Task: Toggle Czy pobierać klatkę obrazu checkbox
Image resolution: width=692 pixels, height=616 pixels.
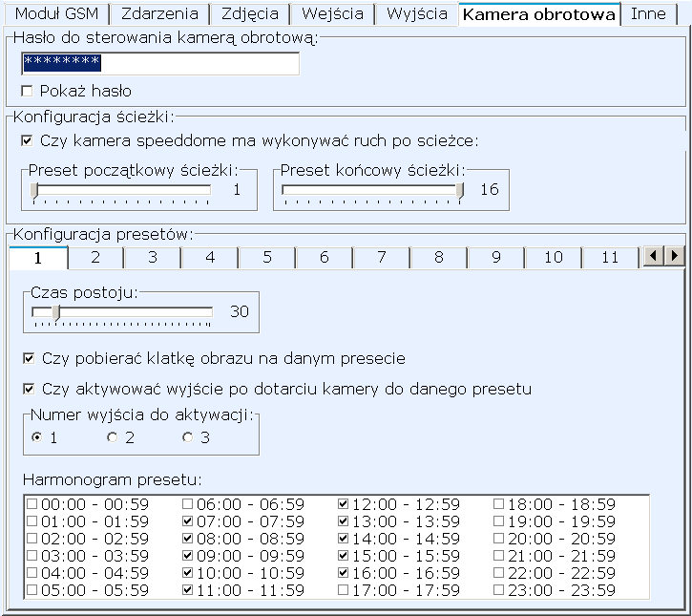Action: 29,358
